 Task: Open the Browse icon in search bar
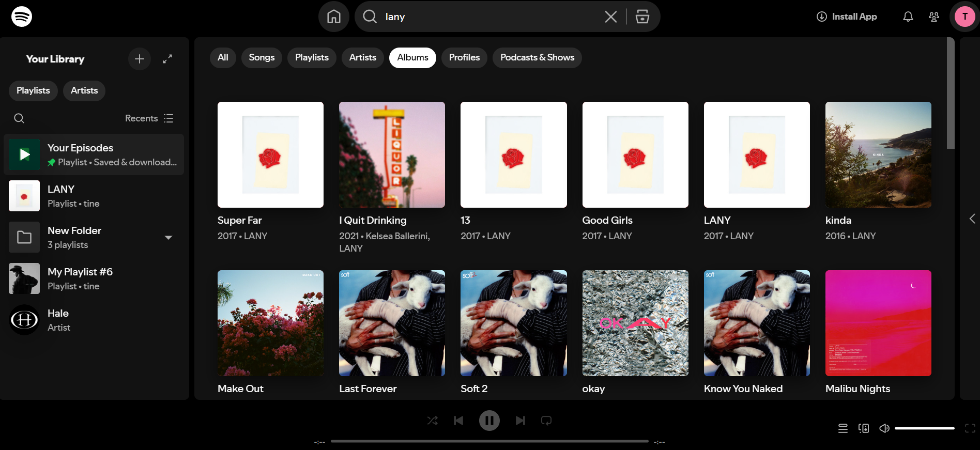click(x=642, y=17)
